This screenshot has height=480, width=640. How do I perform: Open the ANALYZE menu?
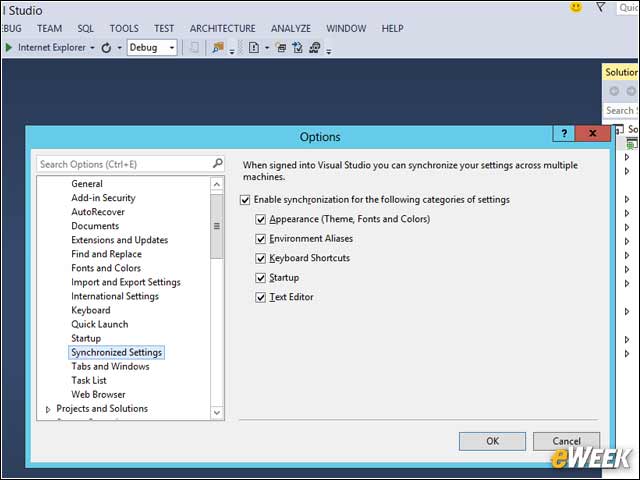[x=291, y=29]
